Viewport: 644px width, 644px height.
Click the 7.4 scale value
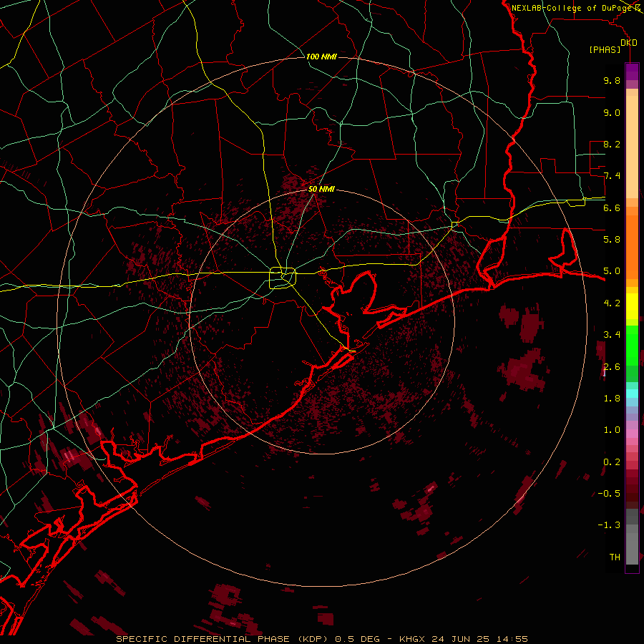612,176
